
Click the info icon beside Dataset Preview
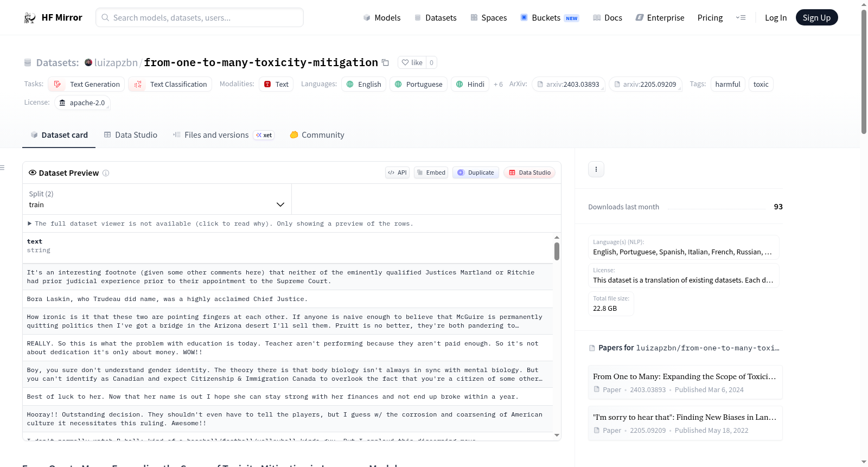point(106,173)
